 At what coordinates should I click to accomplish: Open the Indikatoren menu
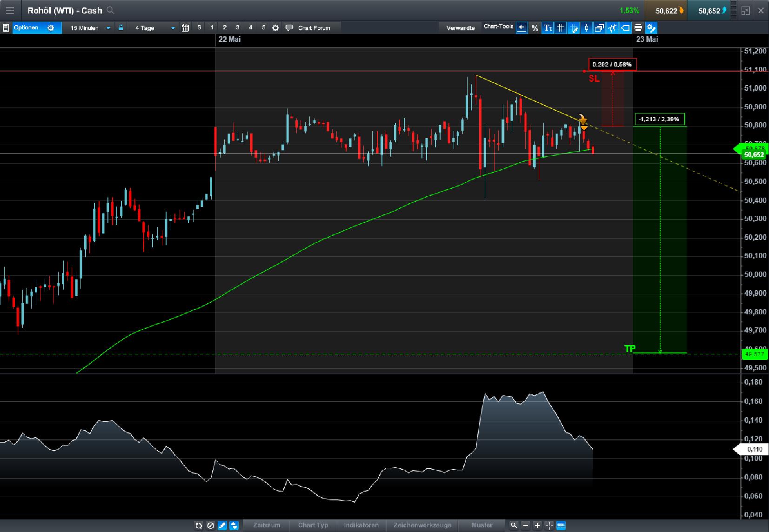[x=361, y=525]
